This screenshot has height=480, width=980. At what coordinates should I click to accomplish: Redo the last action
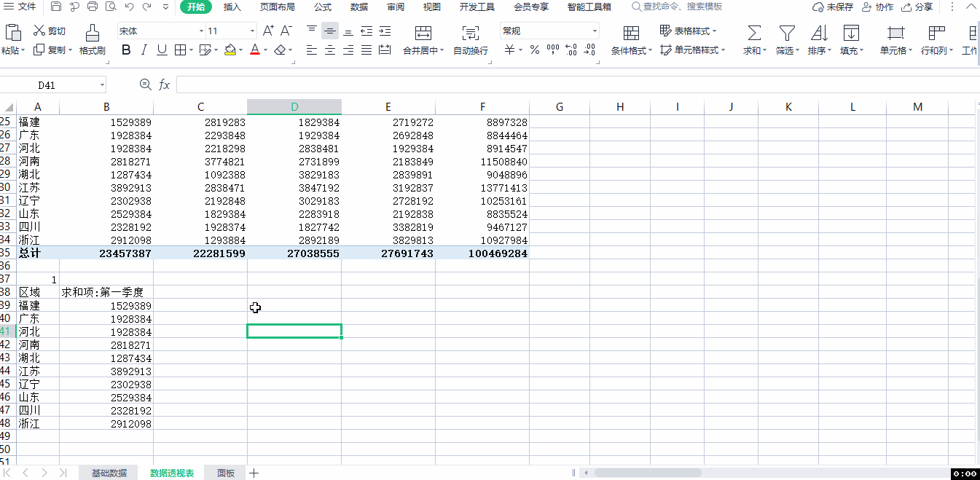click(147, 7)
